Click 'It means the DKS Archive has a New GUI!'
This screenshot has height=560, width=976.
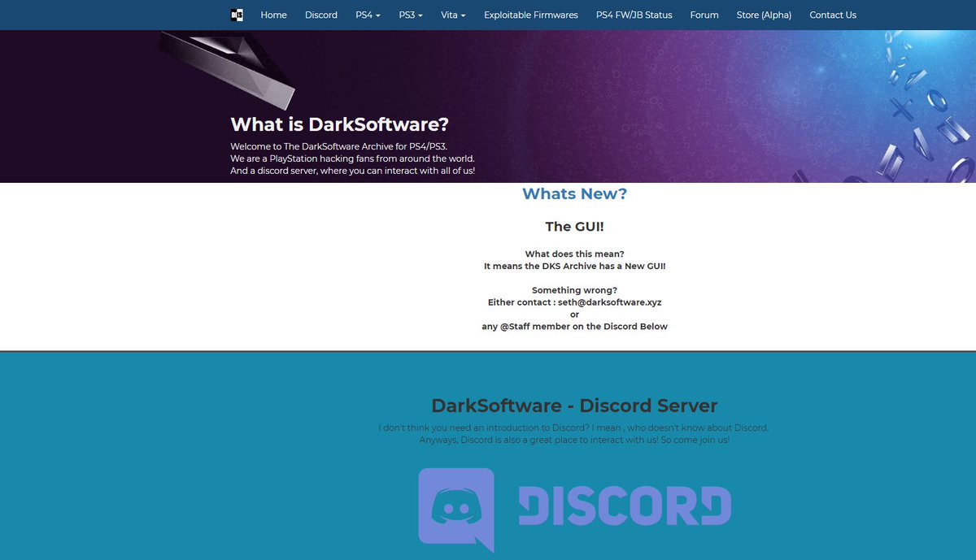(574, 266)
